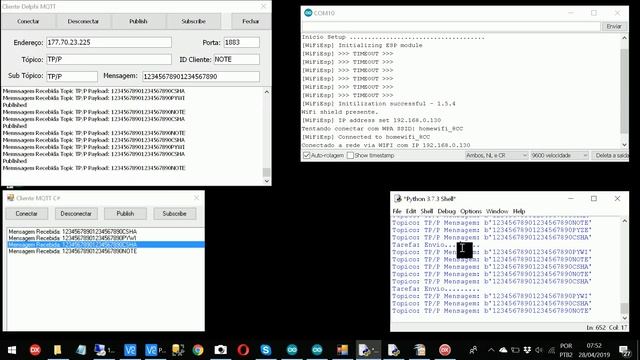Open the Help menu in Python Shell
The height and width of the screenshot is (360, 640).
[x=519, y=211]
